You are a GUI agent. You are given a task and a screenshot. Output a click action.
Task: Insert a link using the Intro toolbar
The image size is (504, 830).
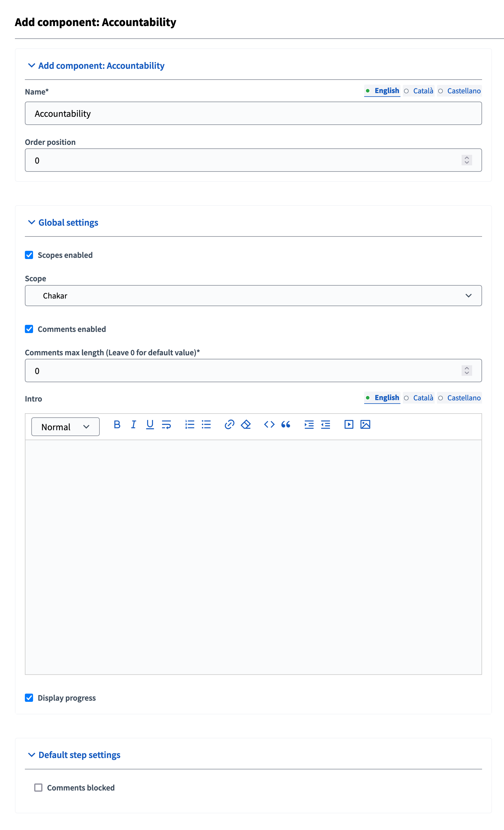[x=229, y=424]
